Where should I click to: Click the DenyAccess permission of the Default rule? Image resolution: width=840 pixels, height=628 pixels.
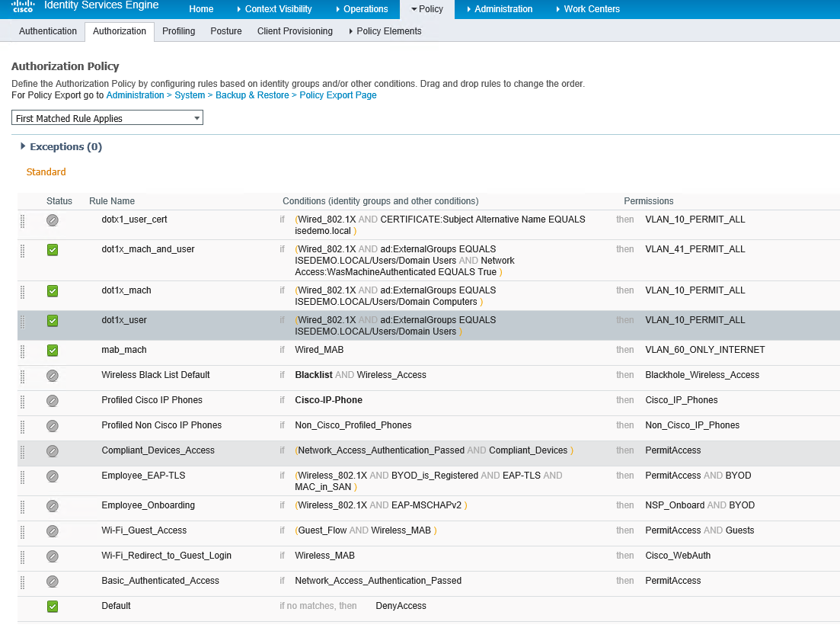tap(401, 605)
